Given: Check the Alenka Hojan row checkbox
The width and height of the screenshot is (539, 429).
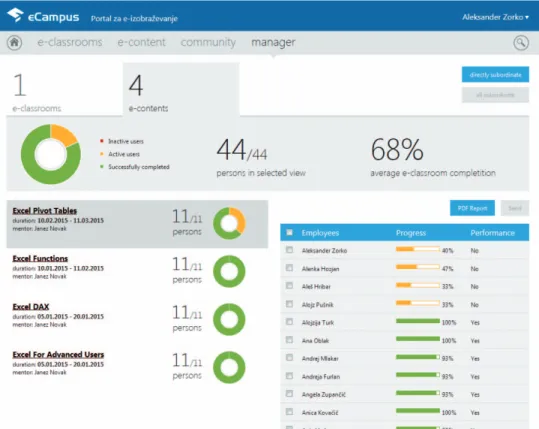Looking at the screenshot, I should pos(289,268).
